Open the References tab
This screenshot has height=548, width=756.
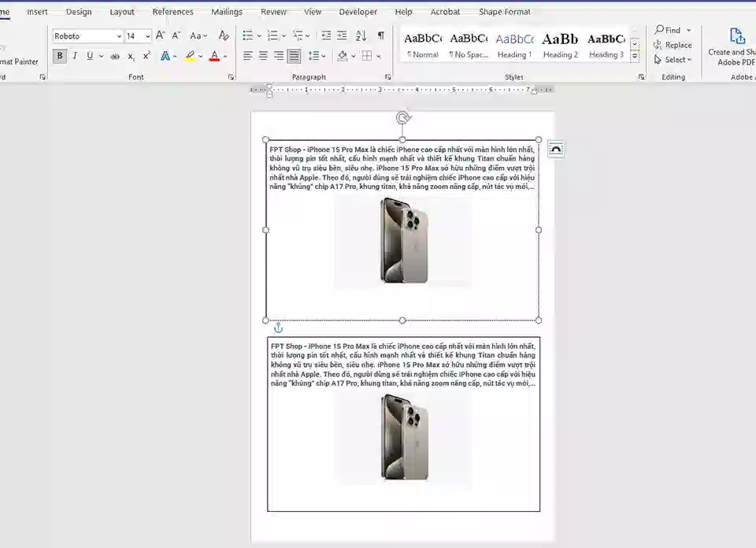172,12
